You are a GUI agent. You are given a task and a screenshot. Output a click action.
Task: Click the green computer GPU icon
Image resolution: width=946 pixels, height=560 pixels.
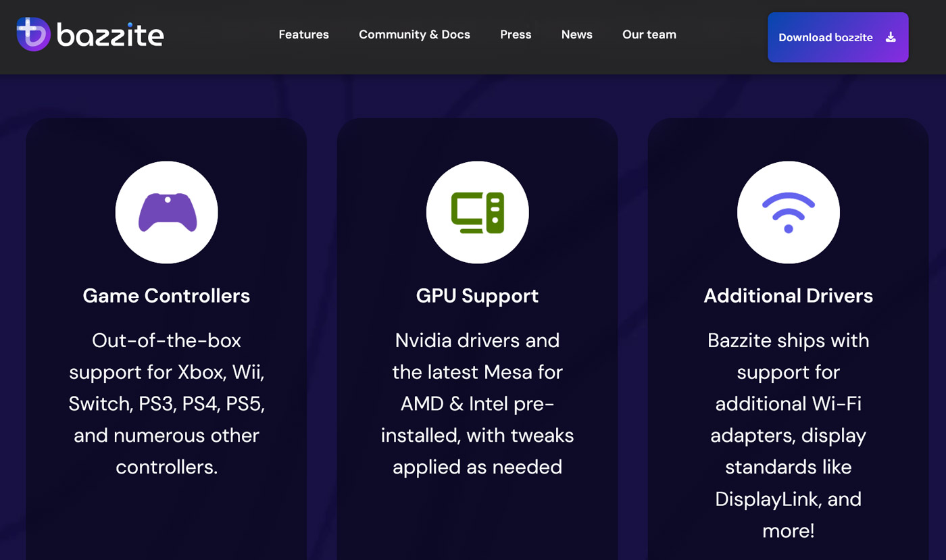(478, 213)
